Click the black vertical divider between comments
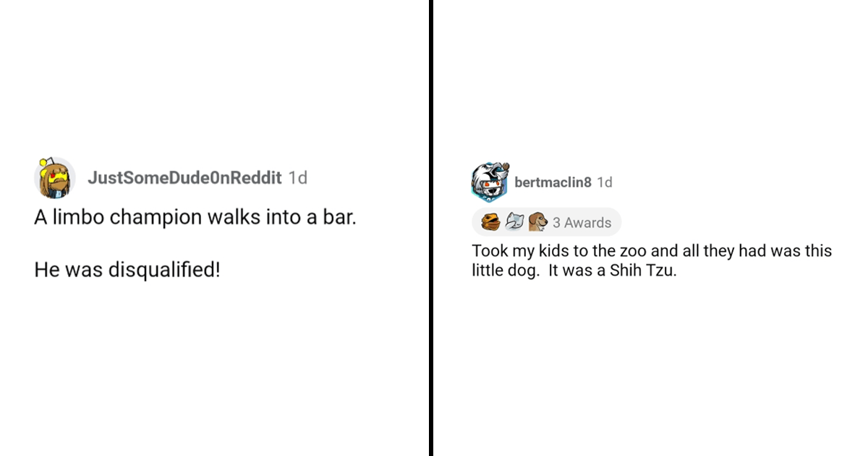This screenshot has width=868, height=456. pyautogui.click(x=431, y=228)
